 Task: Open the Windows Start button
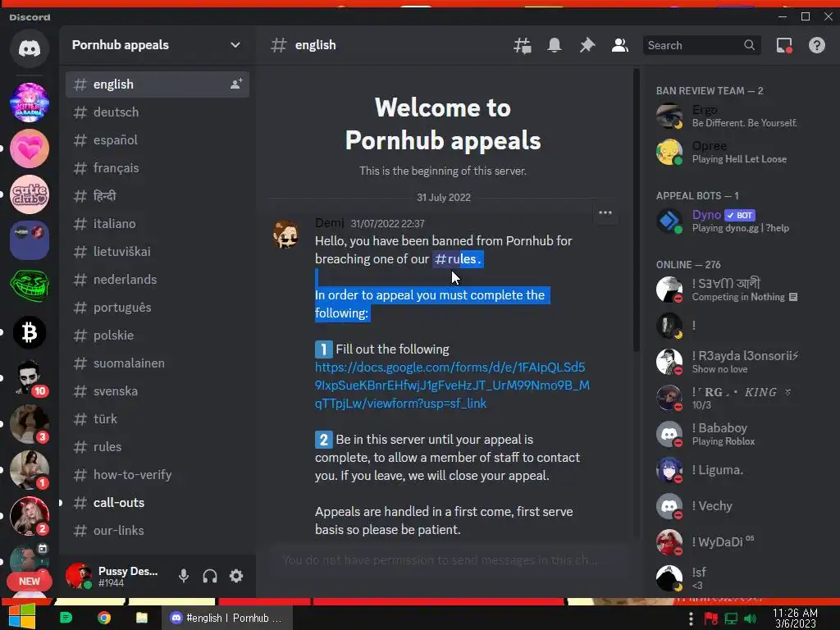pos(22,617)
